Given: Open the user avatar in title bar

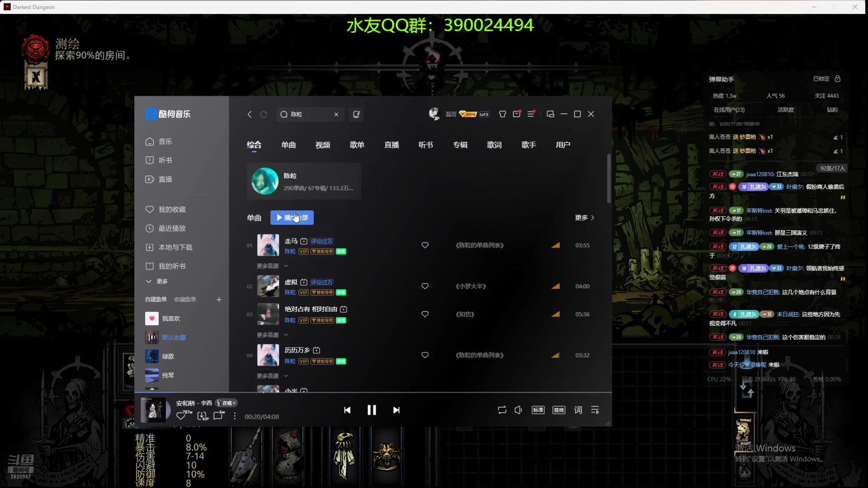Looking at the screenshot, I should pos(434,114).
